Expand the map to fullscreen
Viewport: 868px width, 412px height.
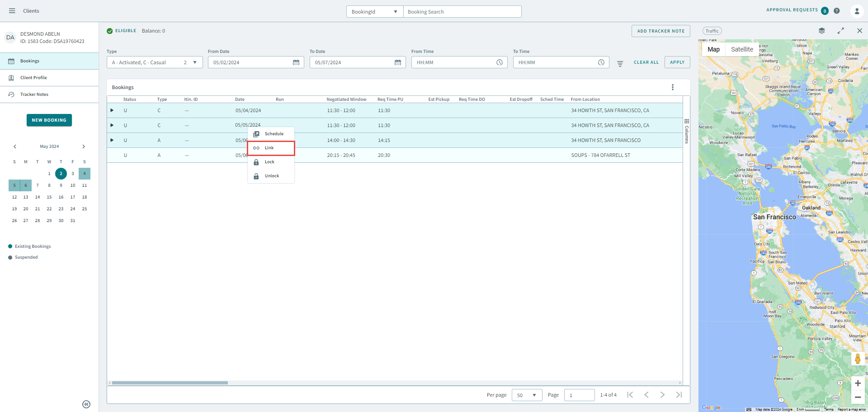[x=840, y=31]
